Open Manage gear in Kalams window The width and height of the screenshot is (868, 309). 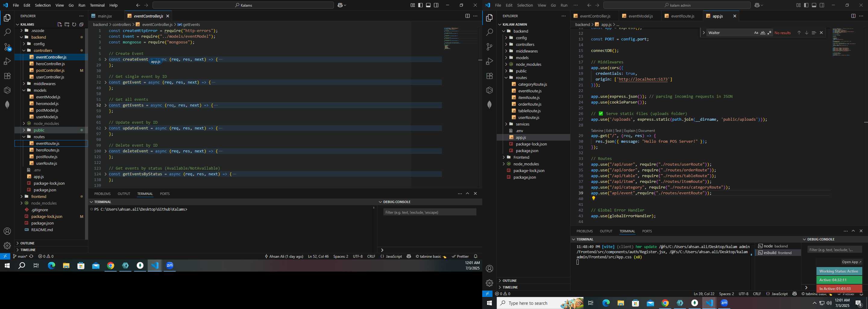pos(7,246)
